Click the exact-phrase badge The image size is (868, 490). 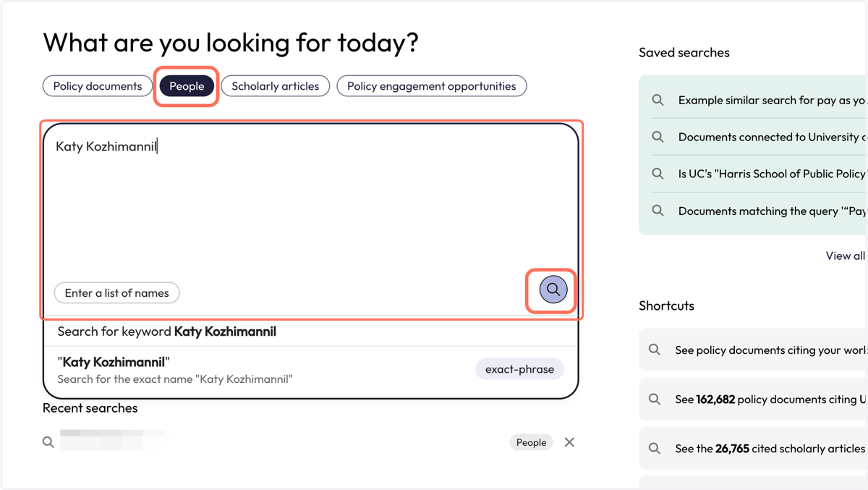click(x=519, y=369)
